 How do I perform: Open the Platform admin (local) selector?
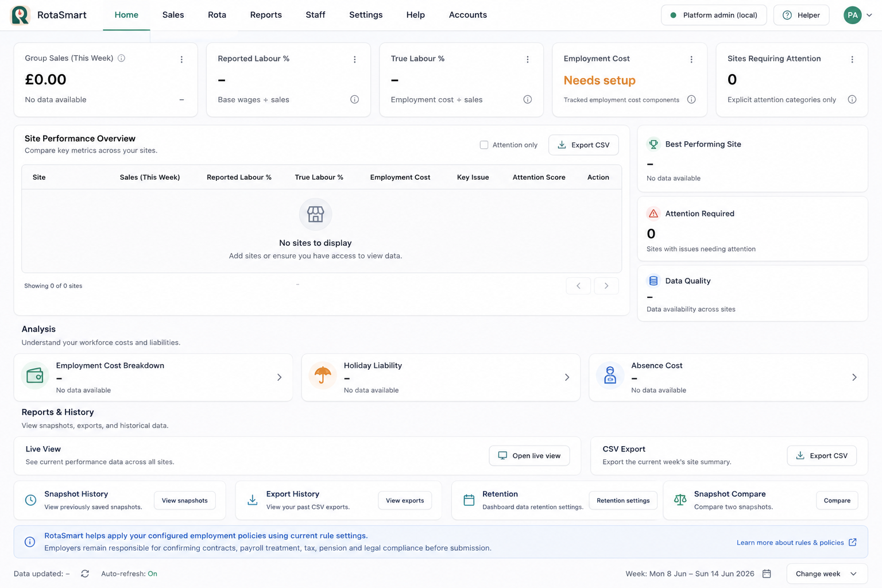[714, 15]
